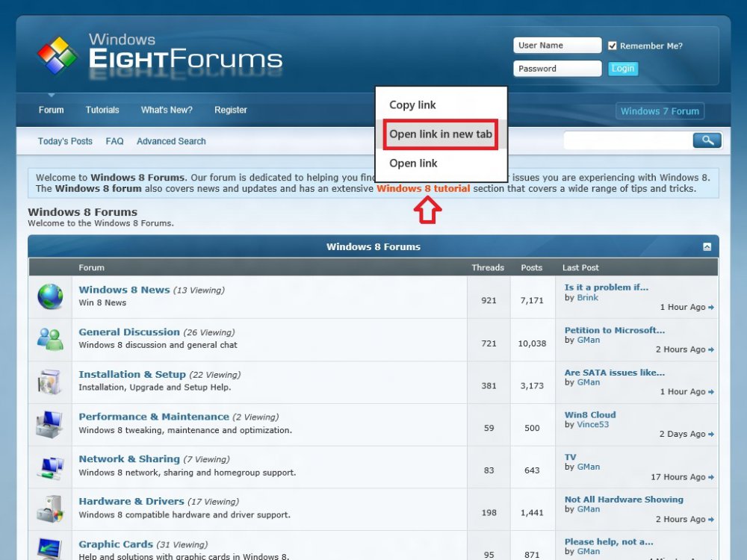Open the Windows 7 Forum link
Viewport: 747px width, 560px height.
click(x=660, y=111)
